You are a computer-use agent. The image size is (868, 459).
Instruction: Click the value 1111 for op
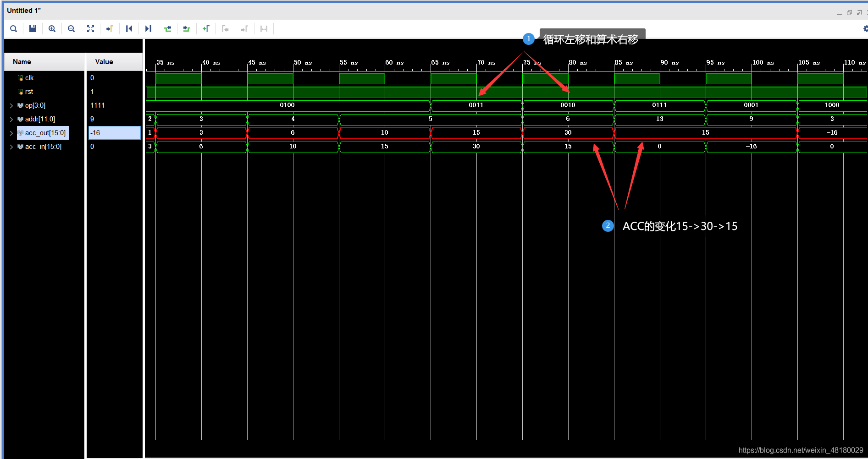[x=98, y=105]
